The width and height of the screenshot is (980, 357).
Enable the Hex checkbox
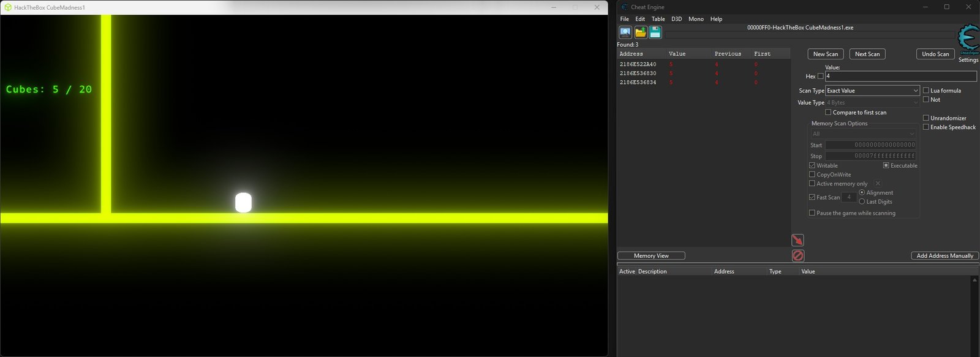tap(821, 77)
